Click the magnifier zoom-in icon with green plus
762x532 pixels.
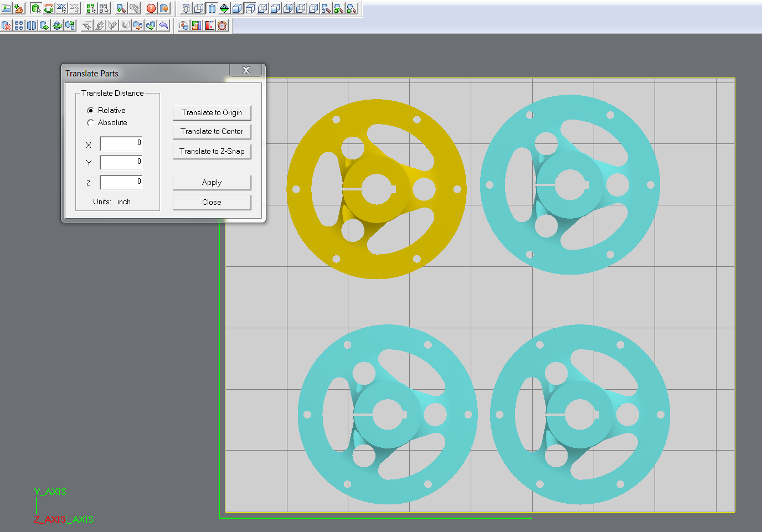tap(121, 8)
